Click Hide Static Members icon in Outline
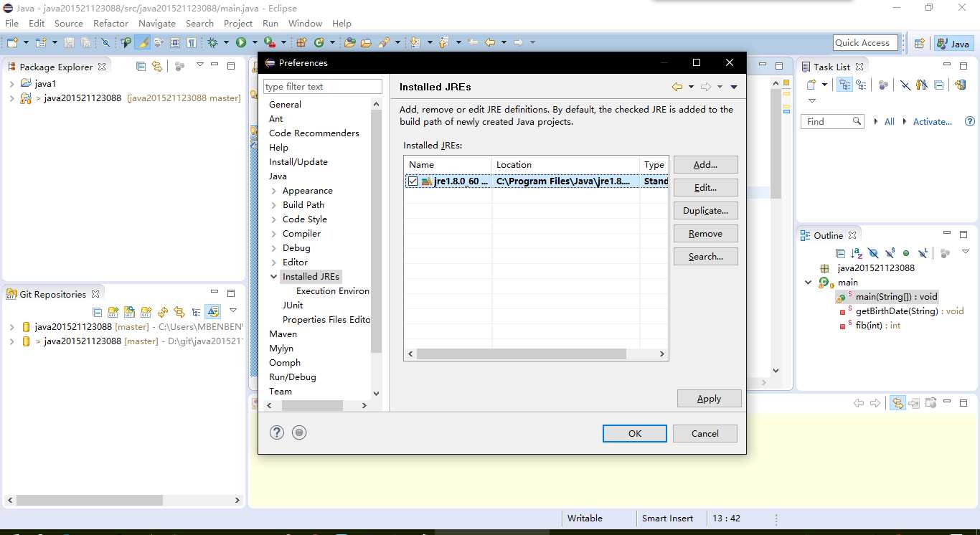The height and width of the screenshot is (535, 980). pyautogui.click(x=890, y=253)
